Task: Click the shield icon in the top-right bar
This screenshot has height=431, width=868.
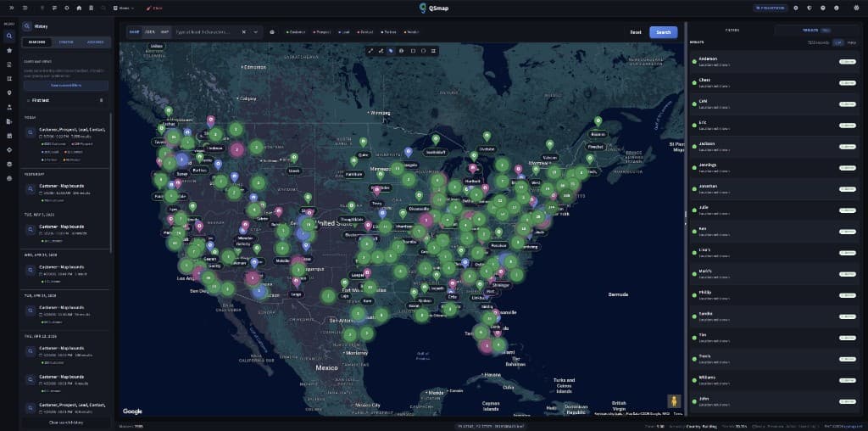Action: coord(810,8)
